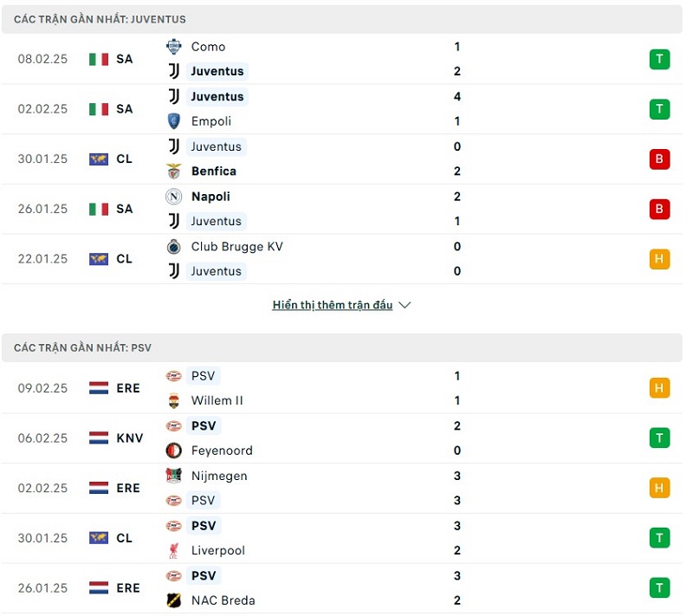Expand 'Hiển thị thêm trận đấu' chevron arrow
The width and height of the screenshot is (693, 616).
[405, 305]
